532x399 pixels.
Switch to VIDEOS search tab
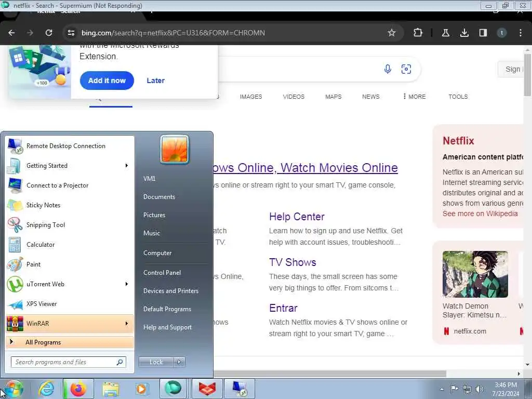point(294,97)
